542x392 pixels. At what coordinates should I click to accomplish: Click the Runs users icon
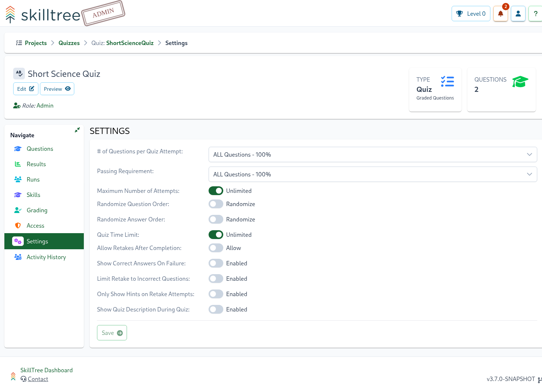pos(18,179)
